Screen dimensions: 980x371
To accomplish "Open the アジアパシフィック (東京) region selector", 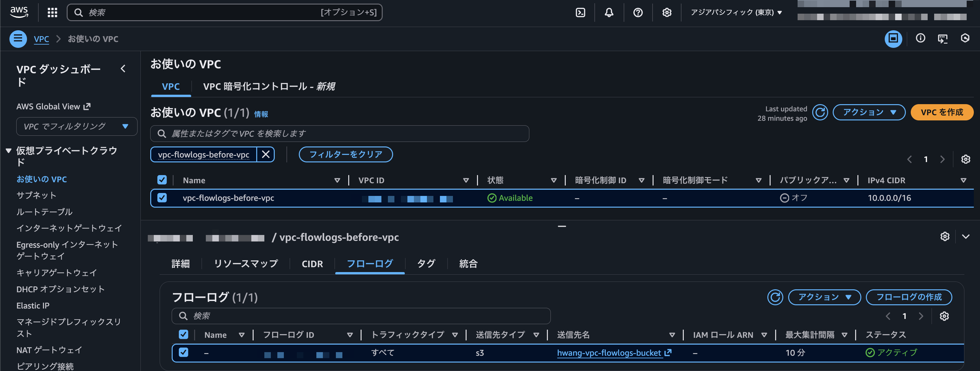I will (736, 13).
